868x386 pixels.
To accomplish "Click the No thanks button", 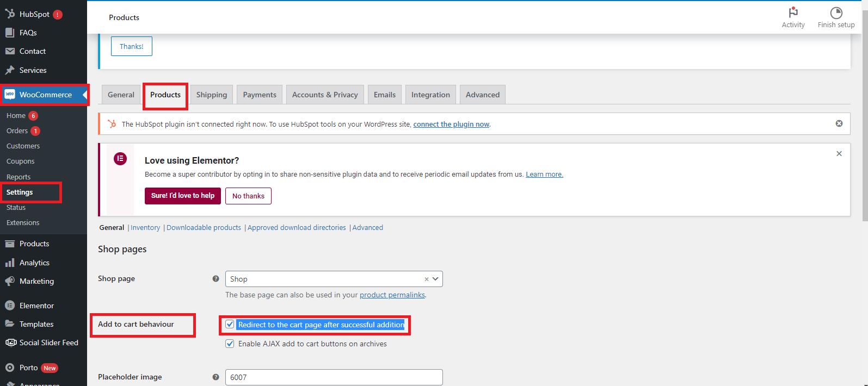I will click(x=248, y=196).
